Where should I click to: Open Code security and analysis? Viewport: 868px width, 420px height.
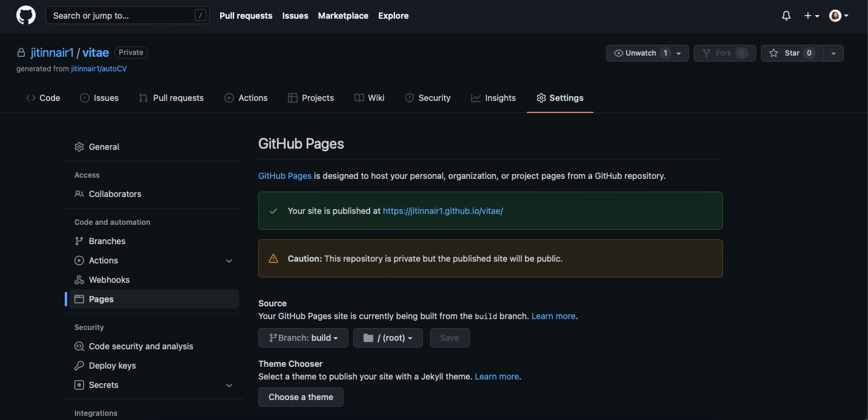coord(154,346)
